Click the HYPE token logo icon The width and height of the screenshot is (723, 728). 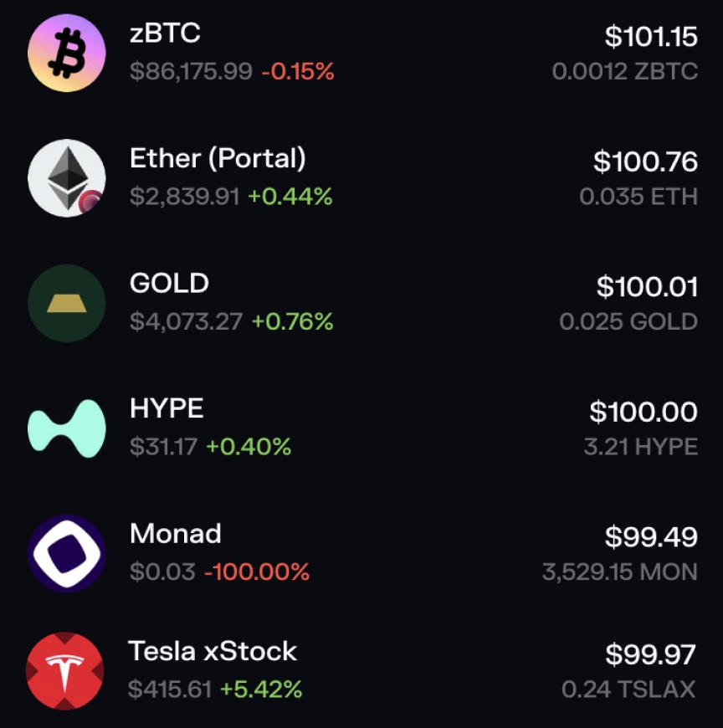pyautogui.click(x=67, y=428)
